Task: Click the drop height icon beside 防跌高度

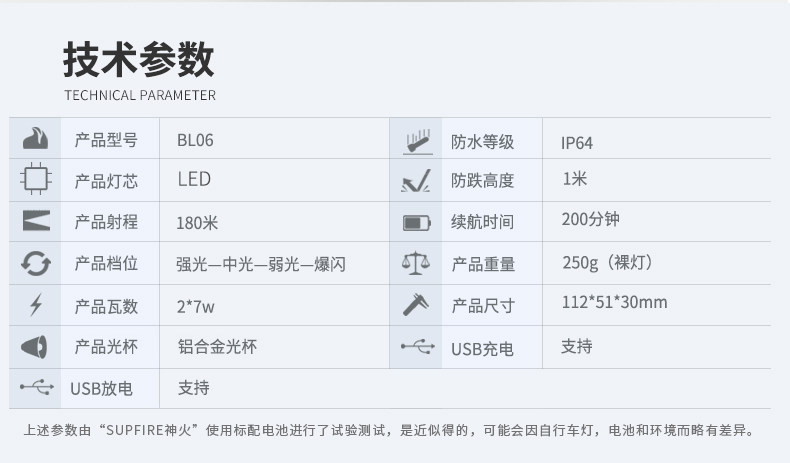Action: pyautogui.click(x=416, y=181)
